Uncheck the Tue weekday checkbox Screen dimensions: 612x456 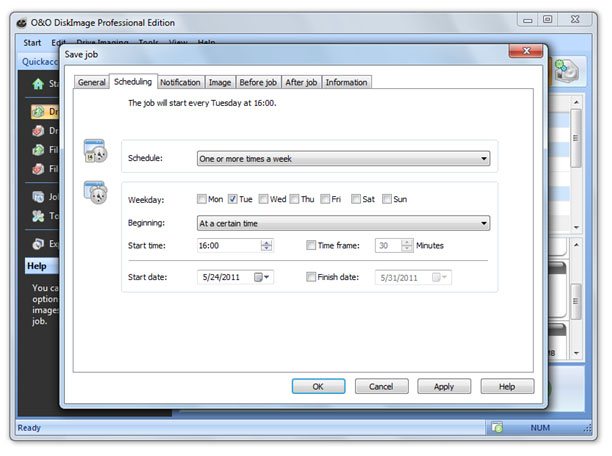tap(233, 199)
